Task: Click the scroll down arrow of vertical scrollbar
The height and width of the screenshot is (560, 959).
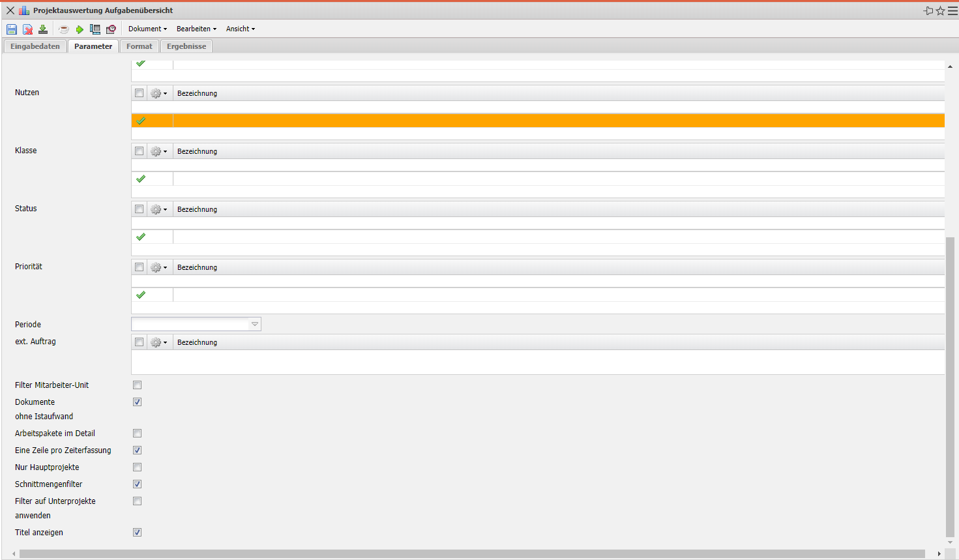Action: click(950, 542)
